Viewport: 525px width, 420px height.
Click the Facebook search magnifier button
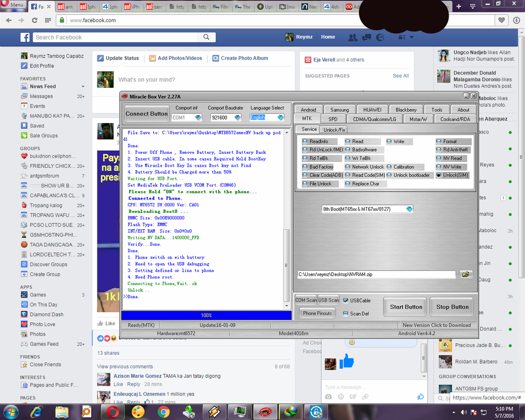tap(206, 37)
